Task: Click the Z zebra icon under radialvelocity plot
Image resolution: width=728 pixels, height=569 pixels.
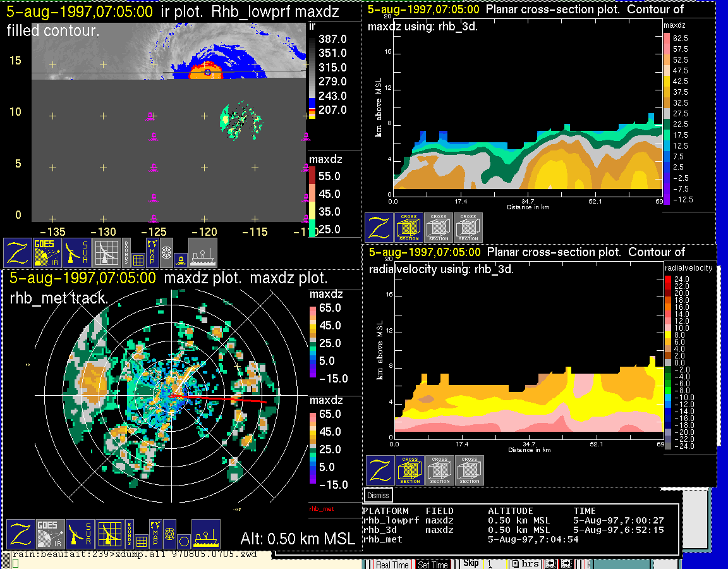Action: (380, 470)
